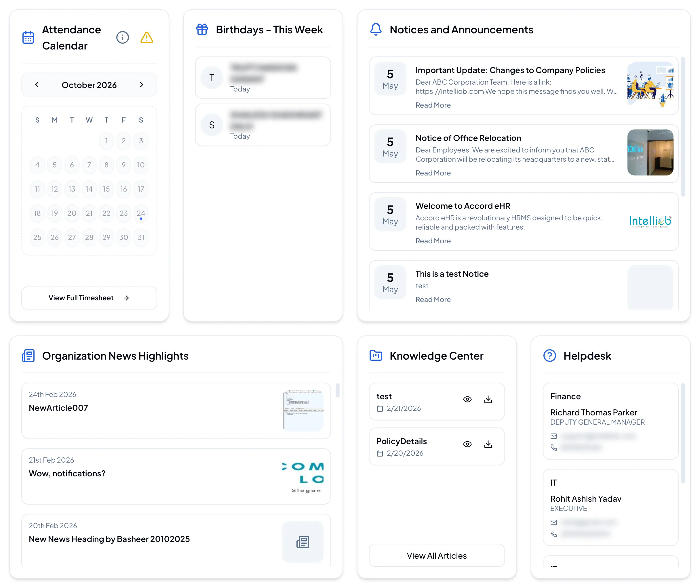This screenshot has height=588, width=700.
Task: Click the Organization News newspaper icon
Action: tap(28, 356)
